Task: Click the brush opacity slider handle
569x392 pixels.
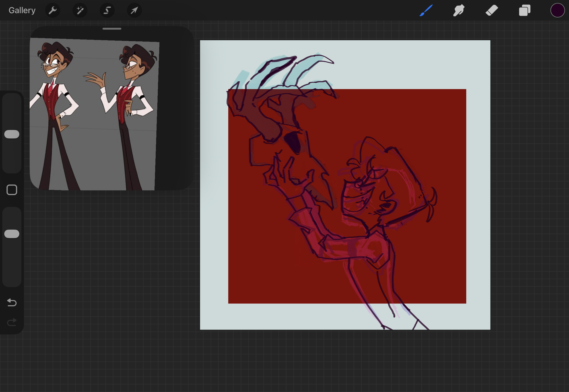Action: tap(12, 234)
